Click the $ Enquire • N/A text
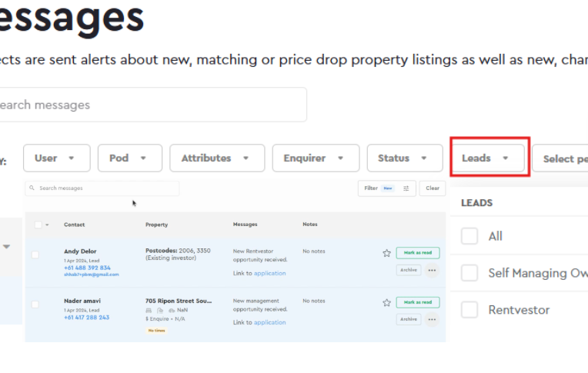Screen dimensions: 588x373 pyautogui.click(x=165, y=319)
